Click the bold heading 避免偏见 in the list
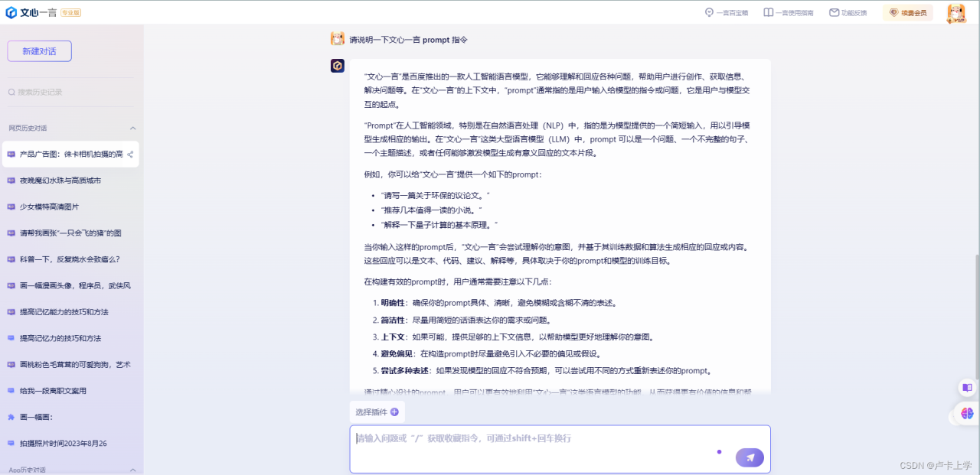The width and height of the screenshot is (980, 475). click(x=397, y=354)
